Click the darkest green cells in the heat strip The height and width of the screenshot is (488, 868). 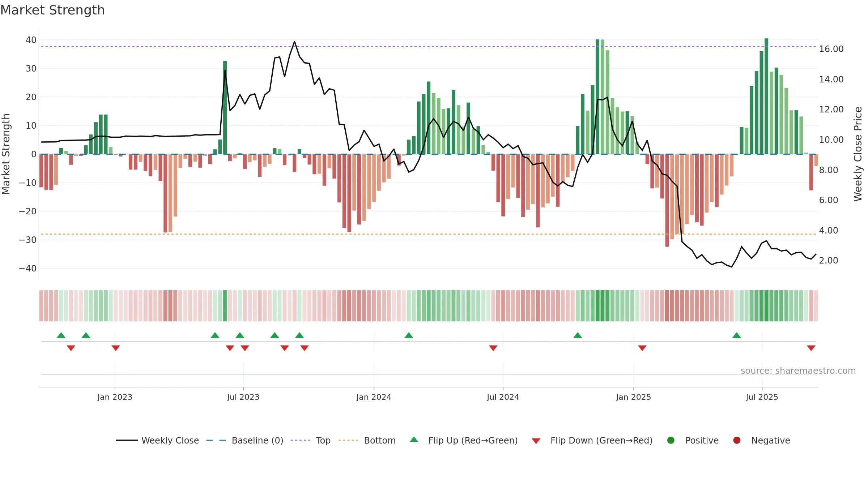pyautogui.click(x=603, y=305)
